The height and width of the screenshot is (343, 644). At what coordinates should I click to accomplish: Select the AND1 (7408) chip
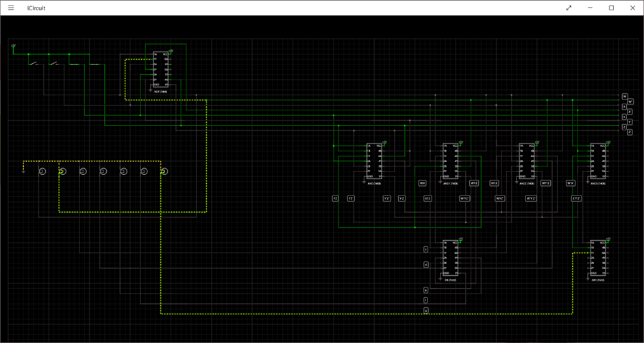pos(451,161)
